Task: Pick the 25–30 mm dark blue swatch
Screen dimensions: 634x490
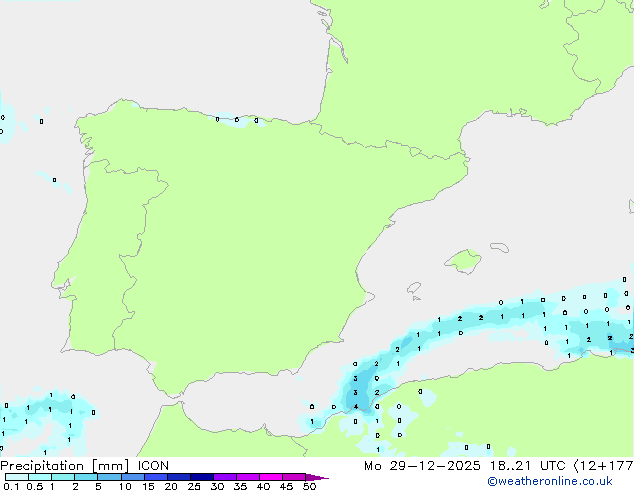Action: (202, 477)
